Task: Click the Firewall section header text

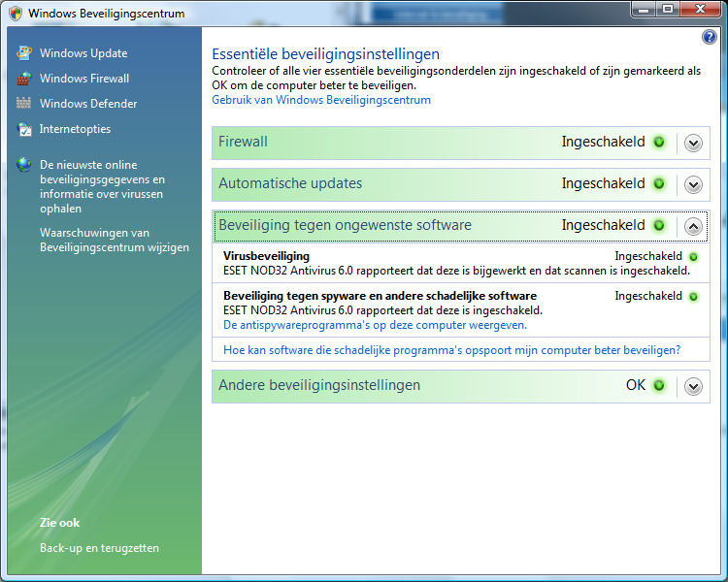Action: pyautogui.click(x=243, y=142)
